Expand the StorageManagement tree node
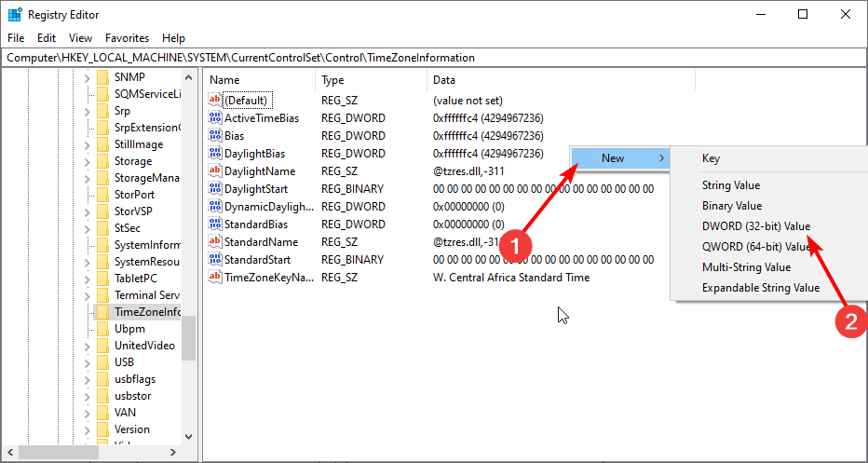Screen dimensions: 868x463 (x=87, y=178)
